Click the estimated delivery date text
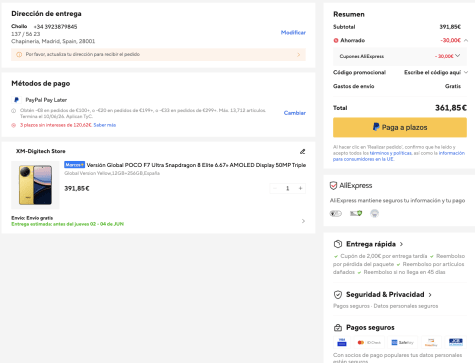 point(68,224)
